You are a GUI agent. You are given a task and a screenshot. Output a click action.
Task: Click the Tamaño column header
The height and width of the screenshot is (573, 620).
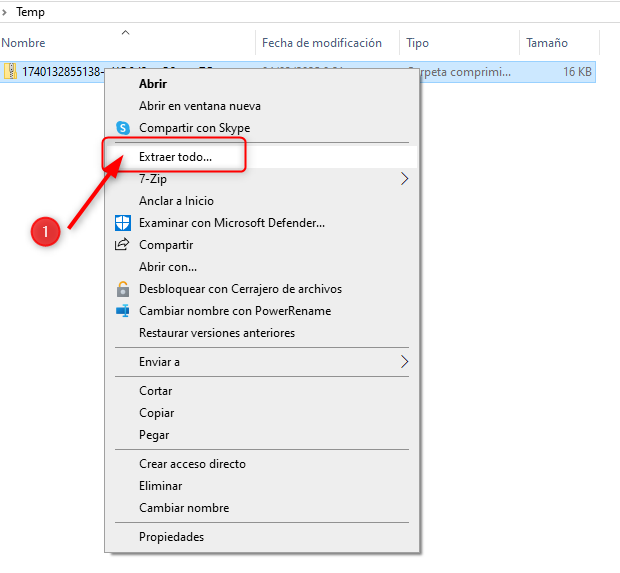click(547, 43)
